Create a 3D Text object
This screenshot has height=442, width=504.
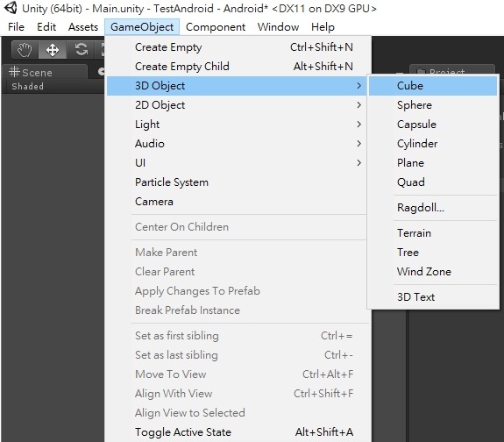[x=433, y=297]
